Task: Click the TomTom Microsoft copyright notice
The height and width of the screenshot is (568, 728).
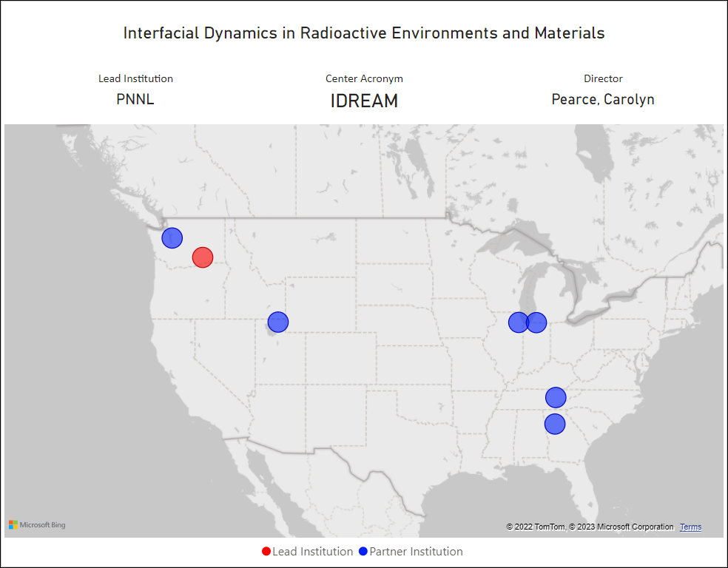Action: [x=590, y=527]
